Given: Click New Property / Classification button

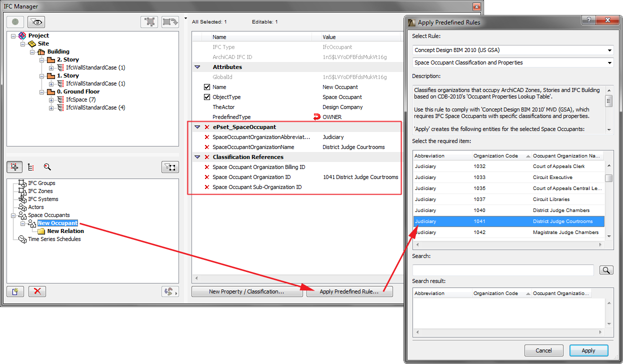Looking at the screenshot, I should tap(246, 291).
